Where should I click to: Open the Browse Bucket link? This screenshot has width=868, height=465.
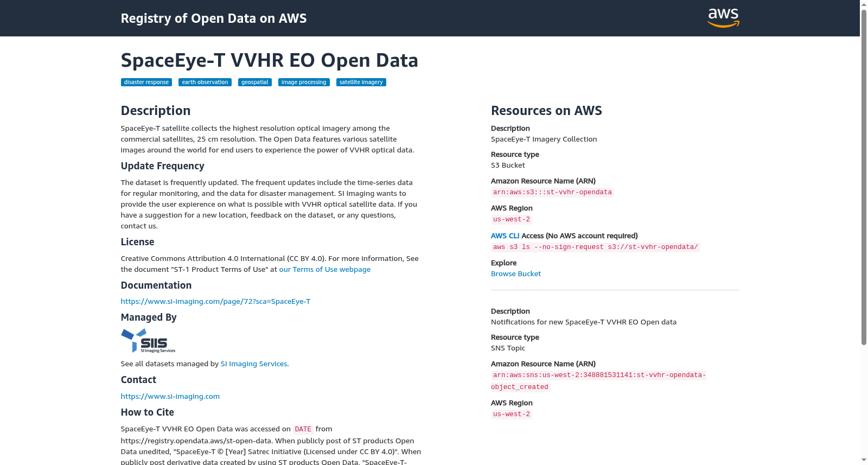point(516,274)
